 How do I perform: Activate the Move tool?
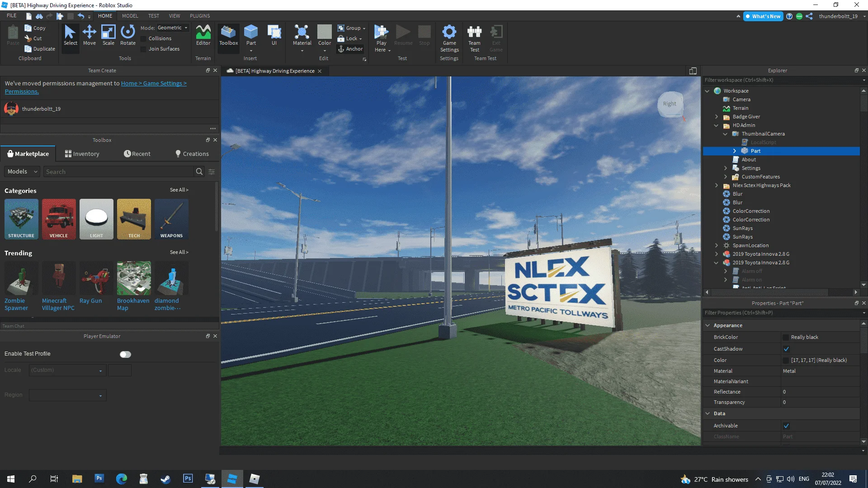click(x=90, y=35)
